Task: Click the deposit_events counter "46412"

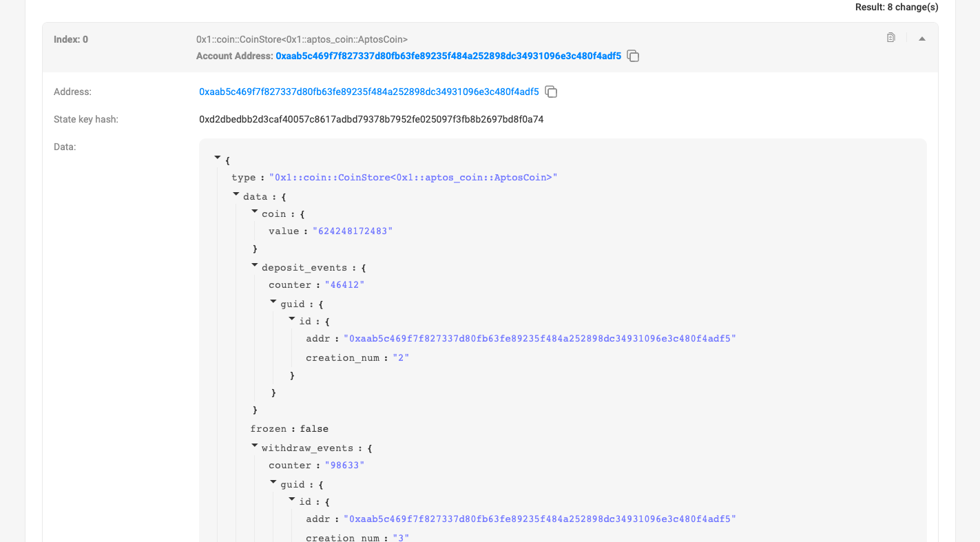Action: (344, 285)
